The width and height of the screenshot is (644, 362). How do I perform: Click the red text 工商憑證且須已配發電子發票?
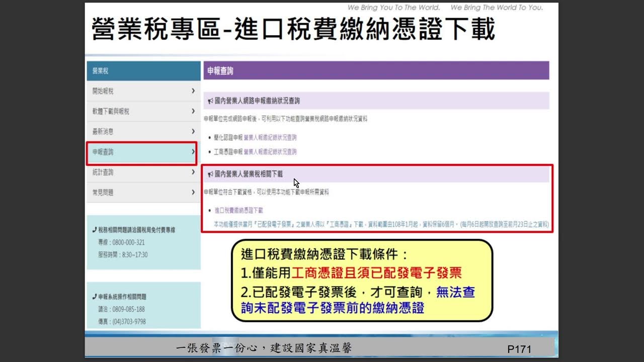click(377, 273)
